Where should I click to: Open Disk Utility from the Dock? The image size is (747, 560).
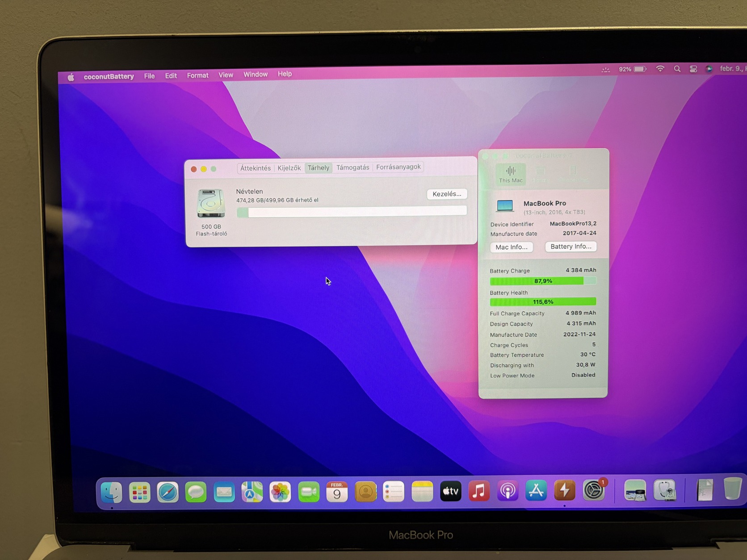tap(664, 490)
